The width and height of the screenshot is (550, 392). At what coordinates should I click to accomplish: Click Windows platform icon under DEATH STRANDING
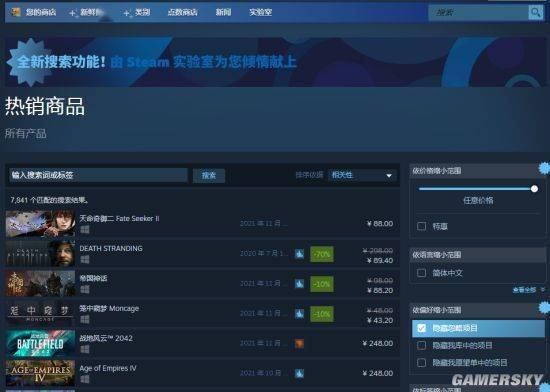point(85,259)
